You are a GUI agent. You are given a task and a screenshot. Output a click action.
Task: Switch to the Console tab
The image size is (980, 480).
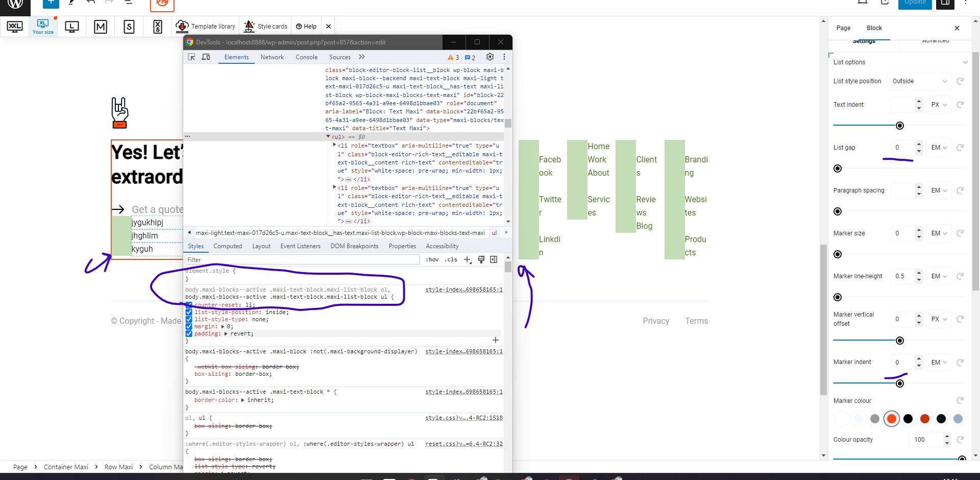tap(306, 57)
